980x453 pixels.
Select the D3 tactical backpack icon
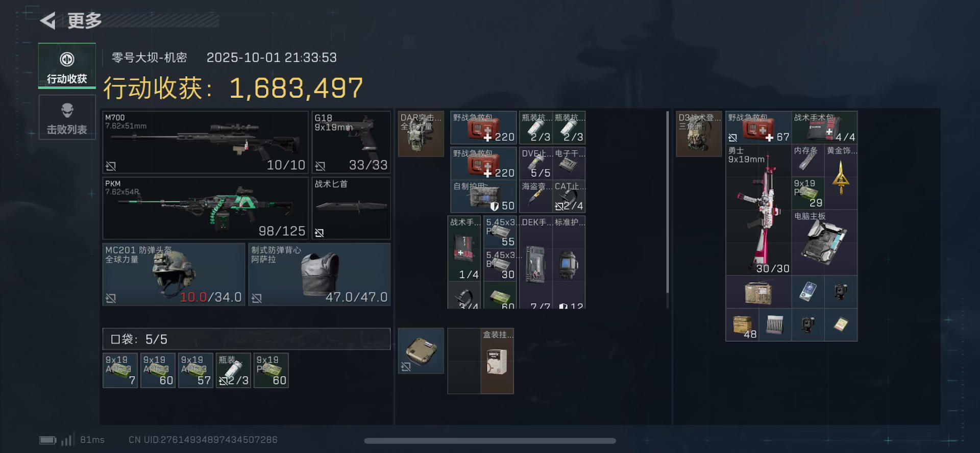pos(699,134)
